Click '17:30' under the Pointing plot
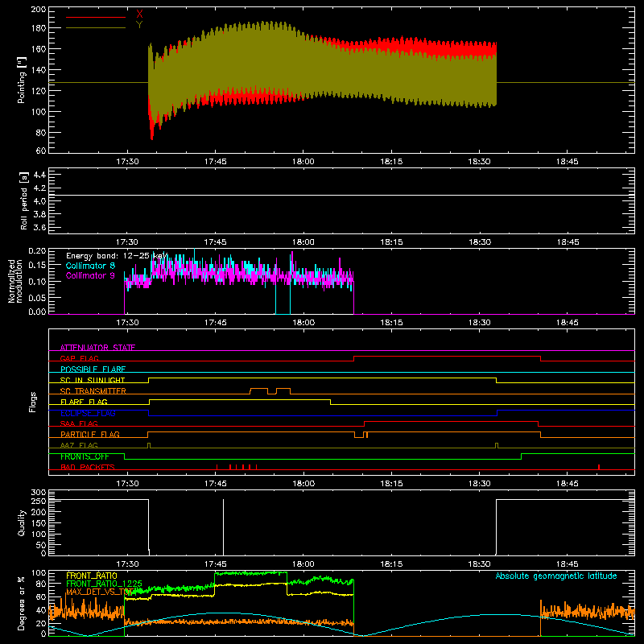This screenshot has width=644, height=644. (127, 162)
